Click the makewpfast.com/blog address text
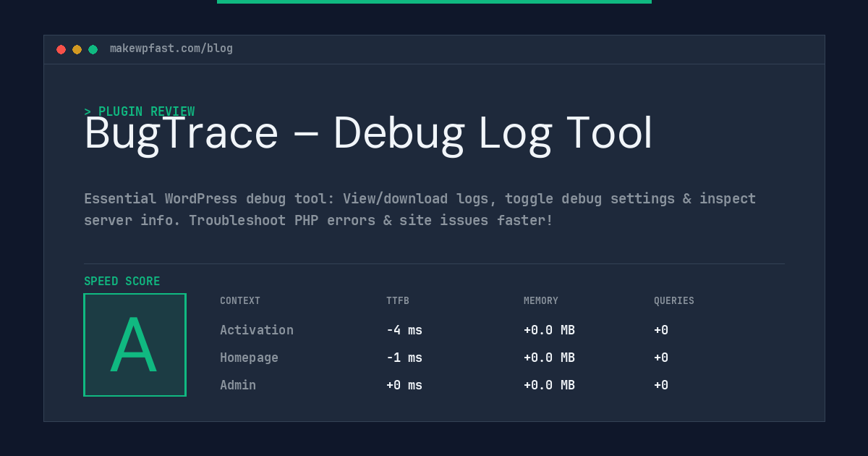Image resolution: width=868 pixels, height=456 pixels. (171, 48)
